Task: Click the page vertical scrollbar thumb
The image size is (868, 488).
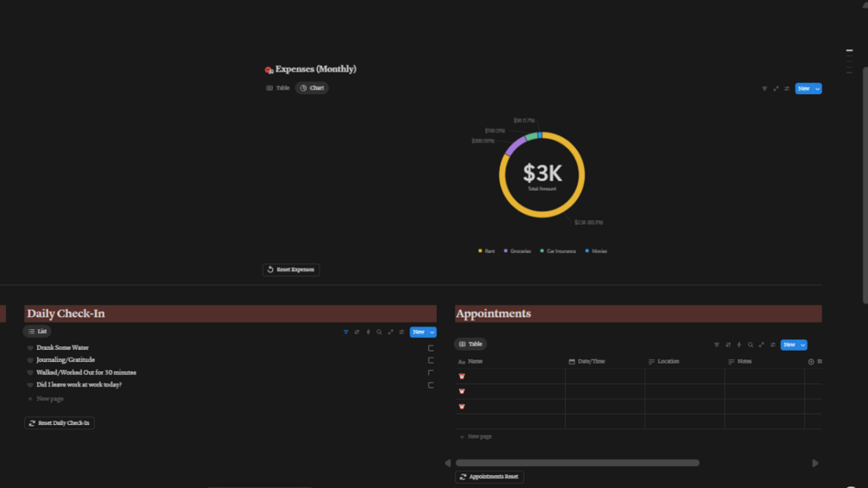Action: (x=865, y=186)
